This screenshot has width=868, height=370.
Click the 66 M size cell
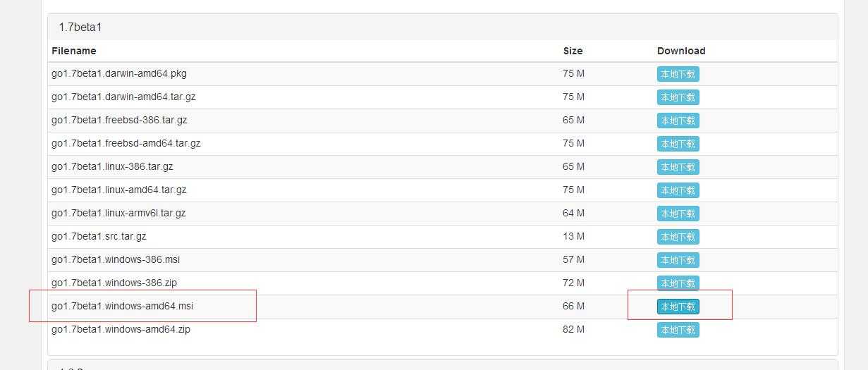[573, 306]
